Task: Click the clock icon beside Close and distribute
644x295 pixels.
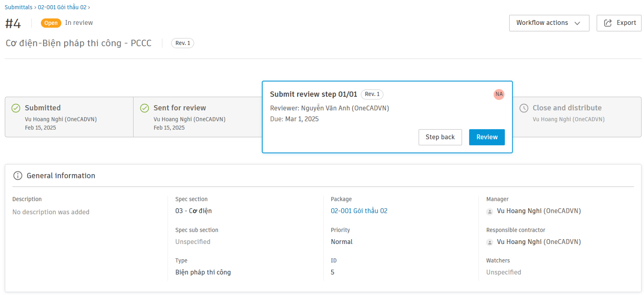Action: (x=524, y=108)
